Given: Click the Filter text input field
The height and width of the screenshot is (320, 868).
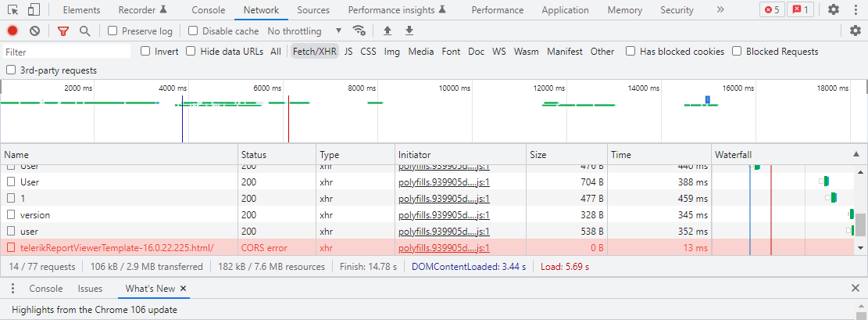Looking at the screenshot, I should tap(66, 52).
